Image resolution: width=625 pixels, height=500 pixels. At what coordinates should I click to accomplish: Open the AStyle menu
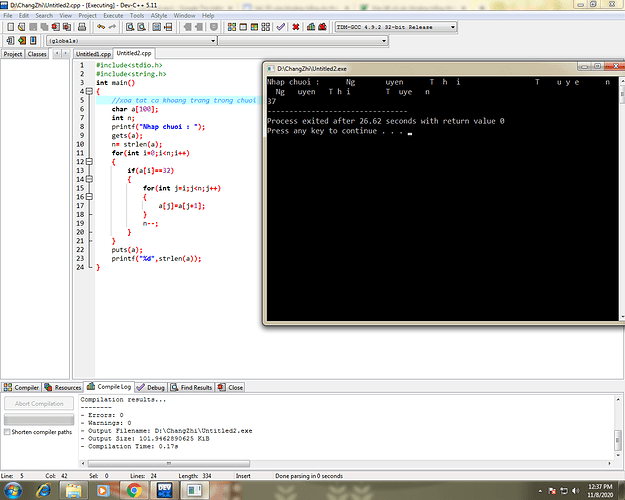click(159, 16)
